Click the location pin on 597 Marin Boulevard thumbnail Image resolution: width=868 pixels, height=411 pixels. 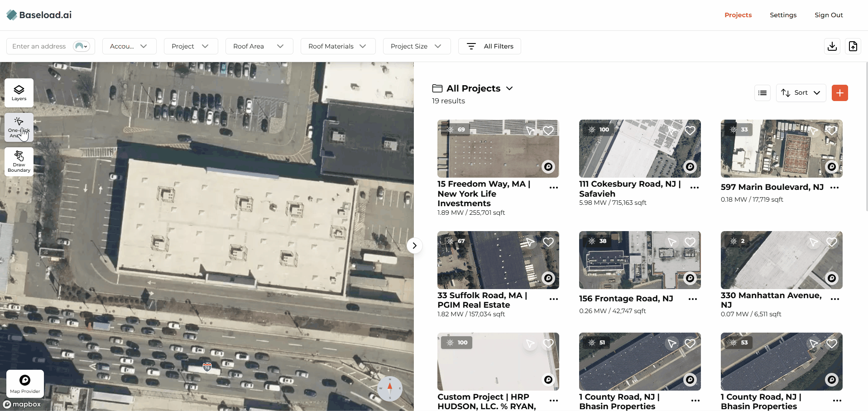pos(832,167)
